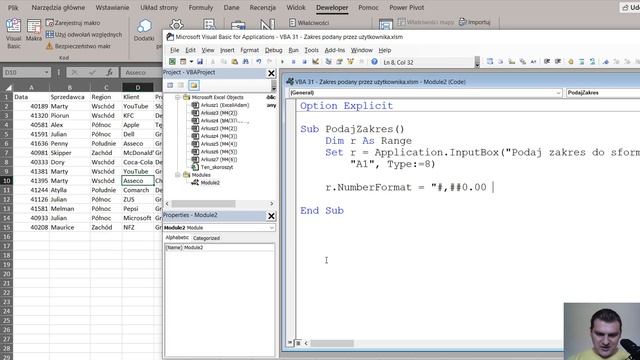Toggle breakpoint with the hand icon
640x360 pixels.
tap(571, 62)
